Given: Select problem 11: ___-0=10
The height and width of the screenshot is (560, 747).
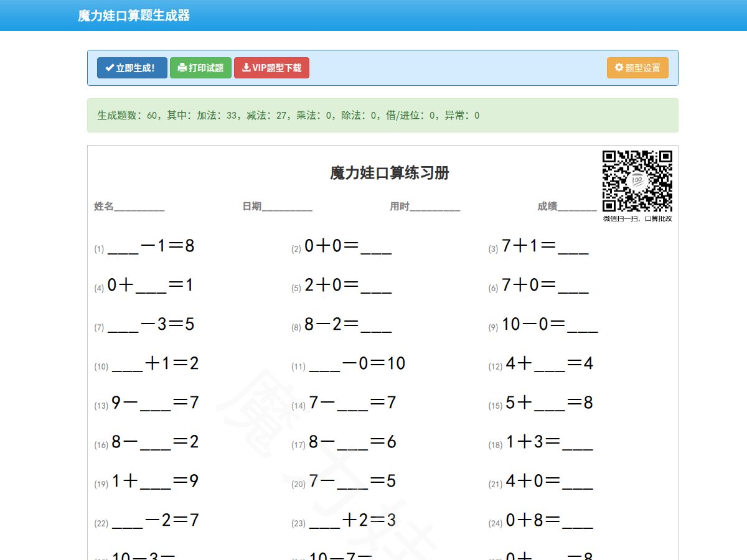Looking at the screenshot, I should pos(349,364).
